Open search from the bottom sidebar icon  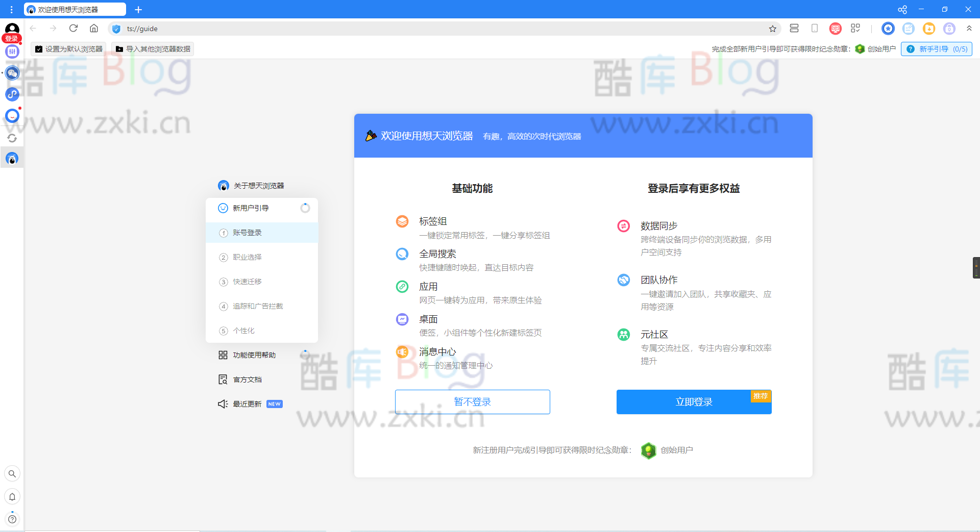click(12, 473)
